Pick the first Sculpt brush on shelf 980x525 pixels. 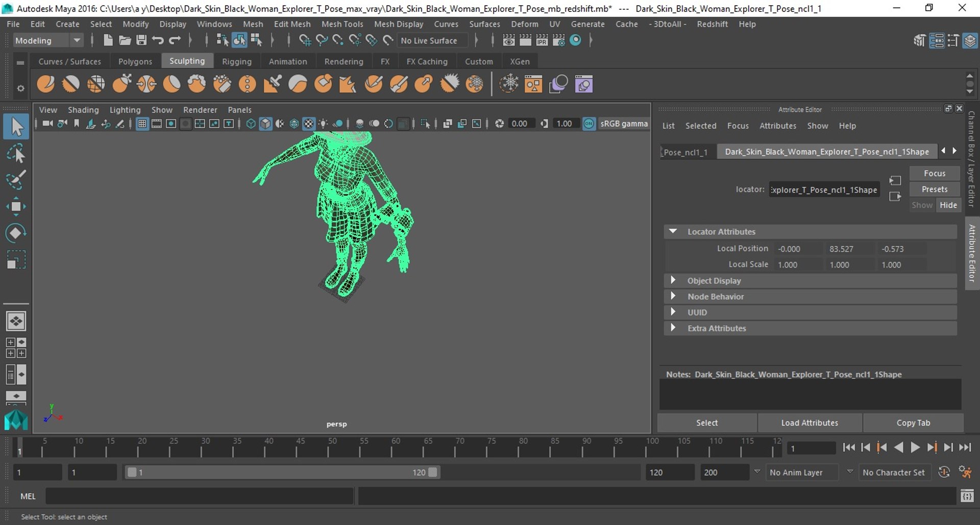click(46, 84)
